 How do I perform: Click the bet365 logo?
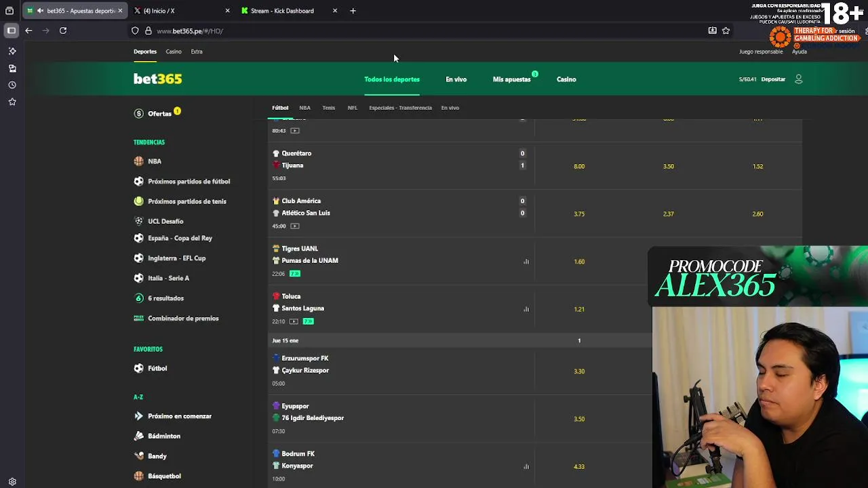point(157,79)
